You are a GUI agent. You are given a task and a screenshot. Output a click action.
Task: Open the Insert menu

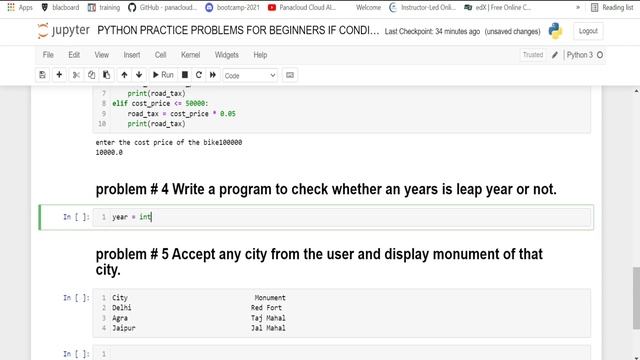click(132, 55)
